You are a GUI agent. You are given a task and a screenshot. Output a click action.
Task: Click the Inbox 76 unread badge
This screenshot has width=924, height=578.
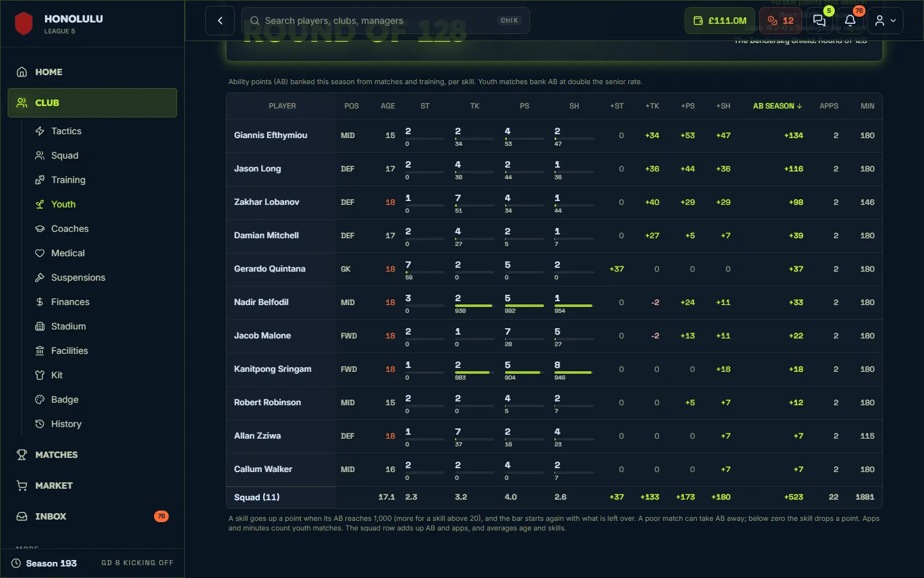pos(161,516)
